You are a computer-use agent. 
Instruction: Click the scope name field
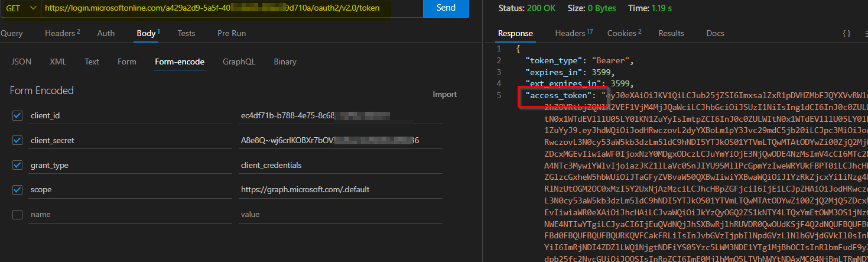click(x=130, y=189)
